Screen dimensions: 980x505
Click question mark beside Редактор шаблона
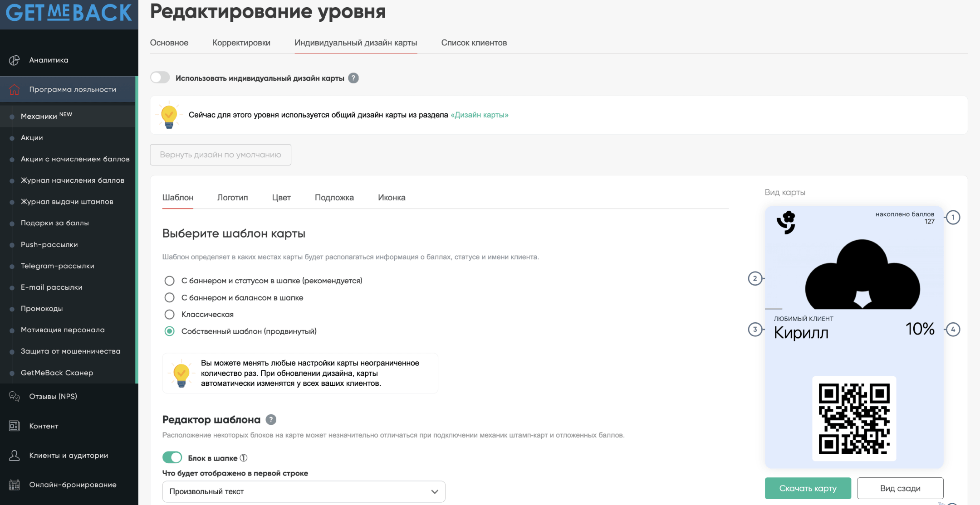tap(271, 420)
